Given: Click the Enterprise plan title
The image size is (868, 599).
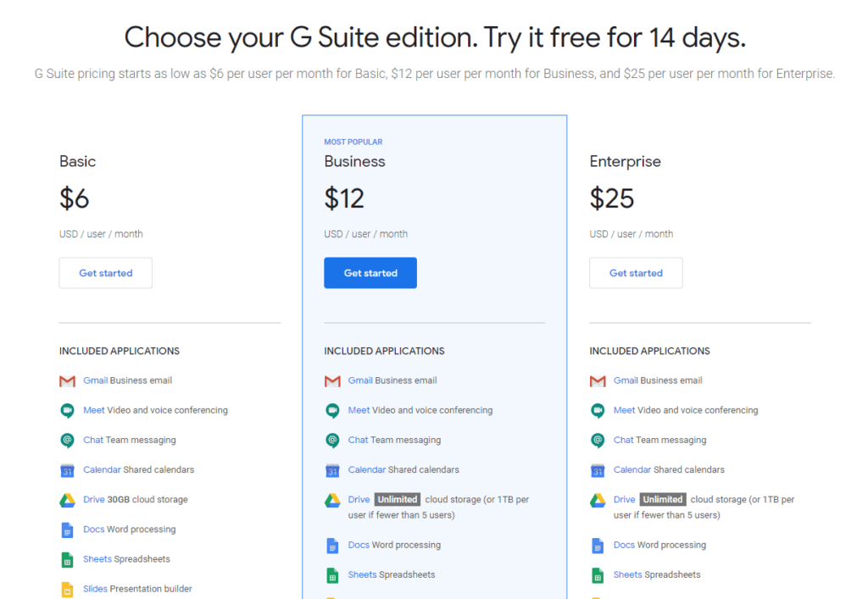Looking at the screenshot, I should pos(625,162).
